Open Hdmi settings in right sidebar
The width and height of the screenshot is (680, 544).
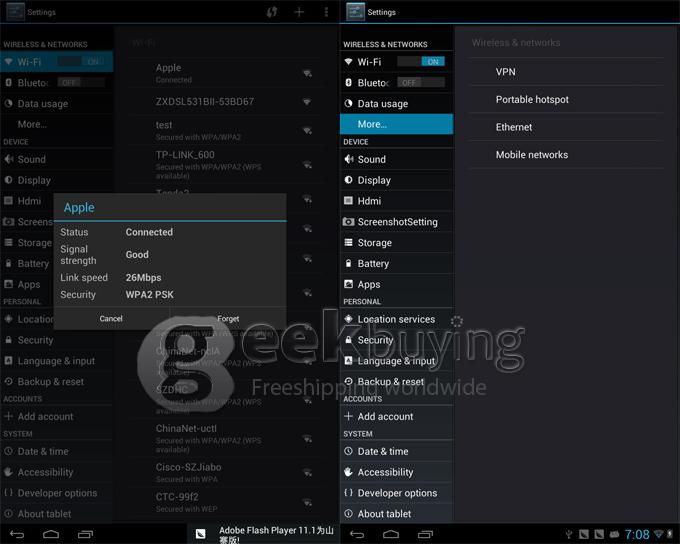396,201
